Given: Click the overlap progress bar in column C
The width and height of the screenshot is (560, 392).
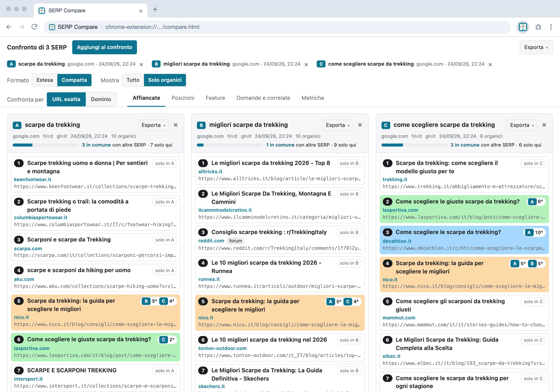Looking at the screenshot, I should (414, 145).
